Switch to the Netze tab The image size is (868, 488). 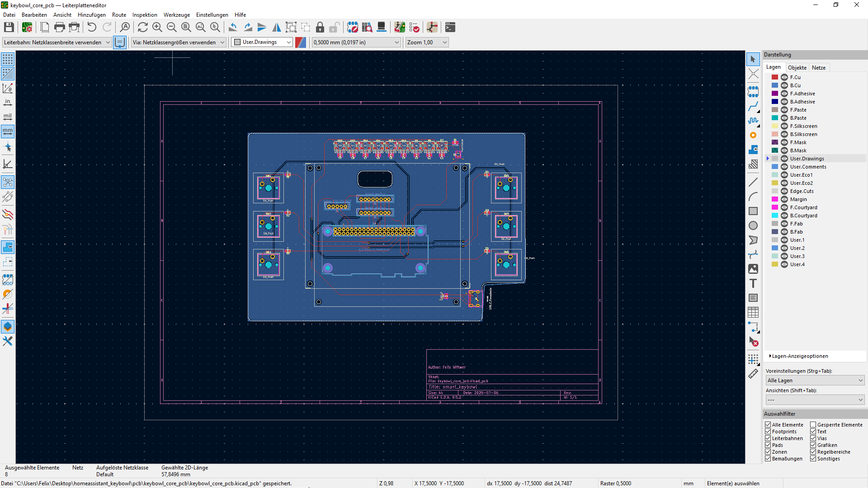click(818, 68)
